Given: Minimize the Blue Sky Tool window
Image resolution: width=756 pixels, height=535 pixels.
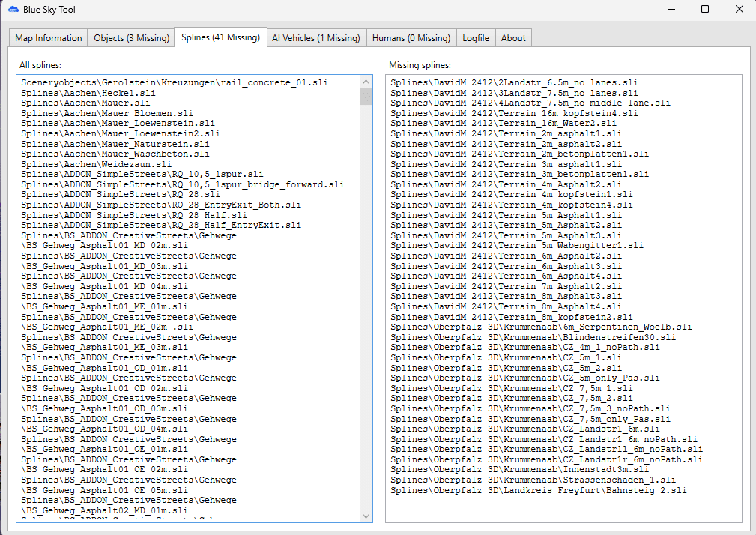Looking at the screenshot, I should (670, 10).
